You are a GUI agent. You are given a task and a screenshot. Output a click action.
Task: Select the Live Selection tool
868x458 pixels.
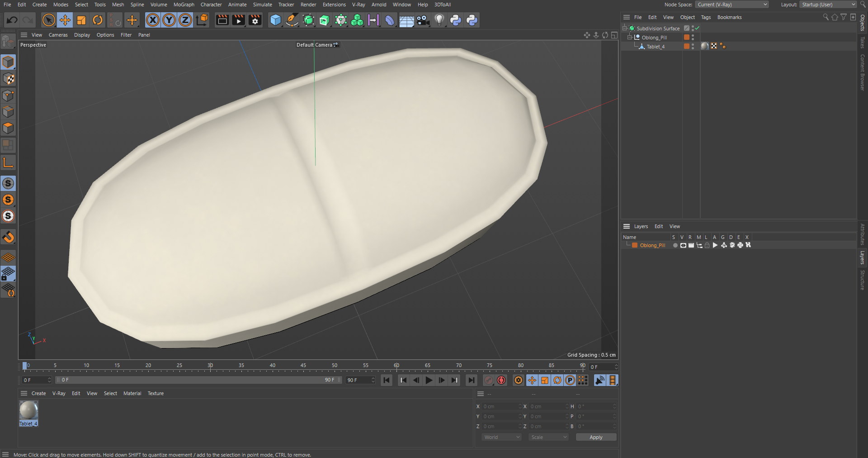pyautogui.click(x=48, y=20)
